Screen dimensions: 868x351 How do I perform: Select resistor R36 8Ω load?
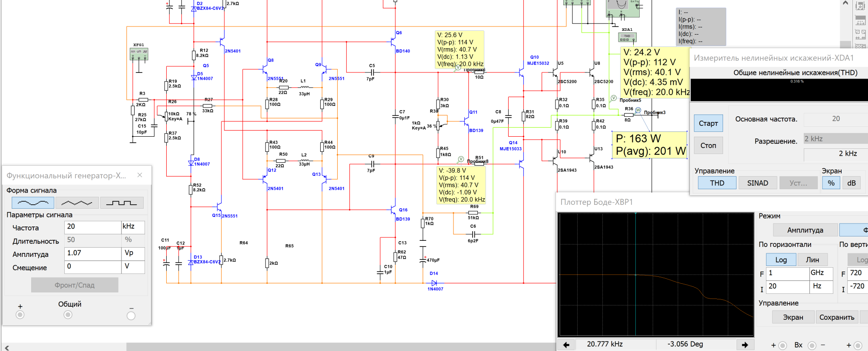[628, 114]
